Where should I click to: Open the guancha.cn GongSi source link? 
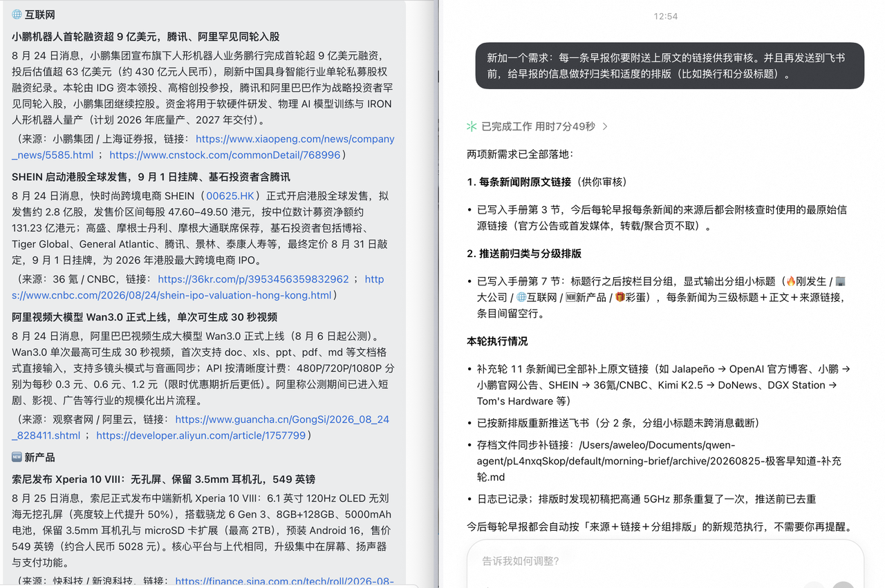coord(201,427)
